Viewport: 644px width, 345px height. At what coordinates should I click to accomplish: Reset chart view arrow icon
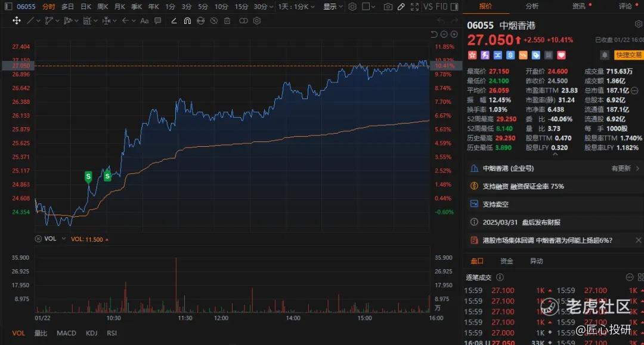pyautogui.click(x=434, y=34)
